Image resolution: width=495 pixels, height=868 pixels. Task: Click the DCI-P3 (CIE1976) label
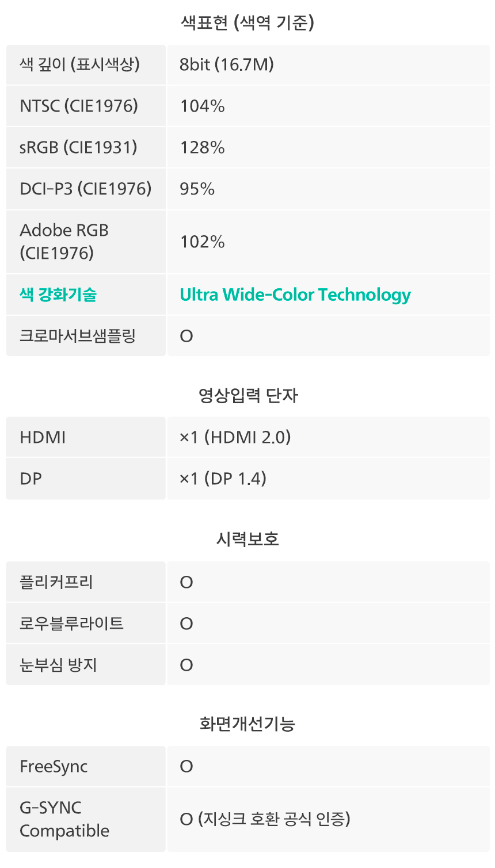[86, 189]
